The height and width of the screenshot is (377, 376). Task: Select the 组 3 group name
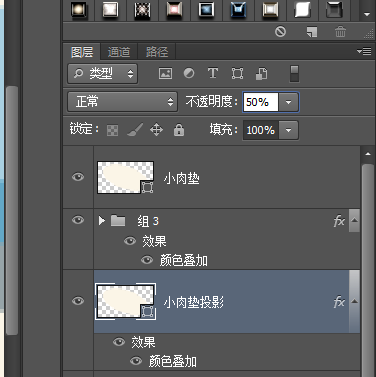pyautogui.click(x=148, y=221)
